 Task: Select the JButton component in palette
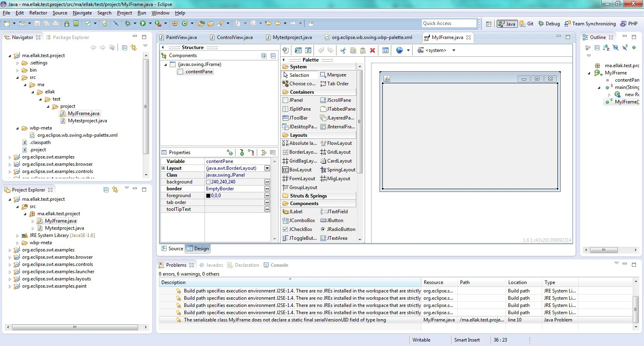[x=332, y=220]
